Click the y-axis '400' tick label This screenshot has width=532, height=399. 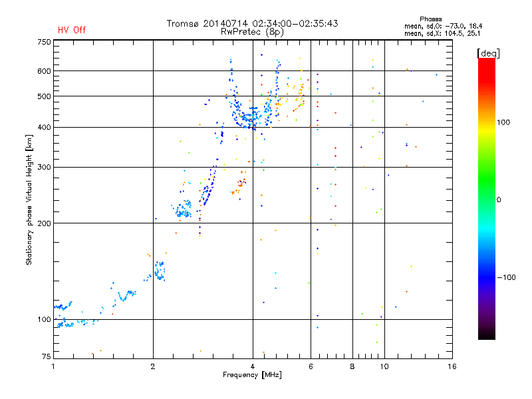pos(44,128)
